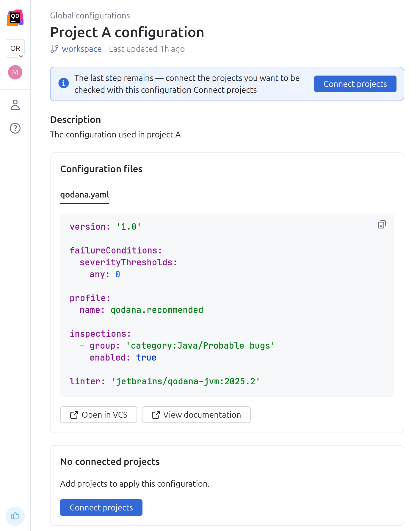Click the 'profile:' code line
This screenshot has width=420, height=531.
(90, 298)
